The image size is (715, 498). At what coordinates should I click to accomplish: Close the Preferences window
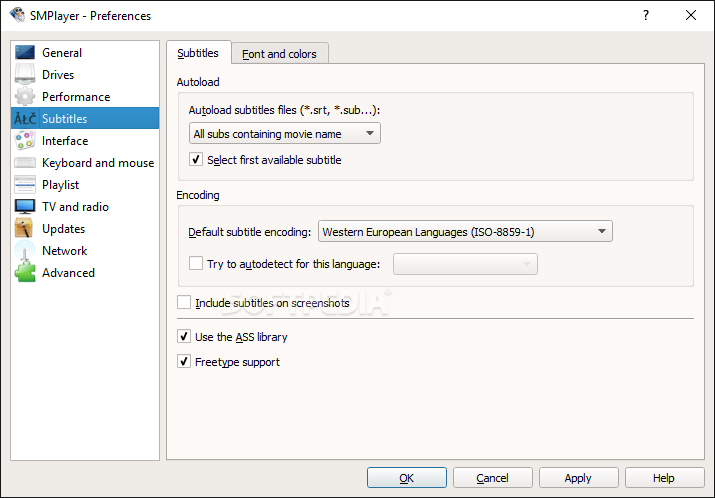point(691,15)
